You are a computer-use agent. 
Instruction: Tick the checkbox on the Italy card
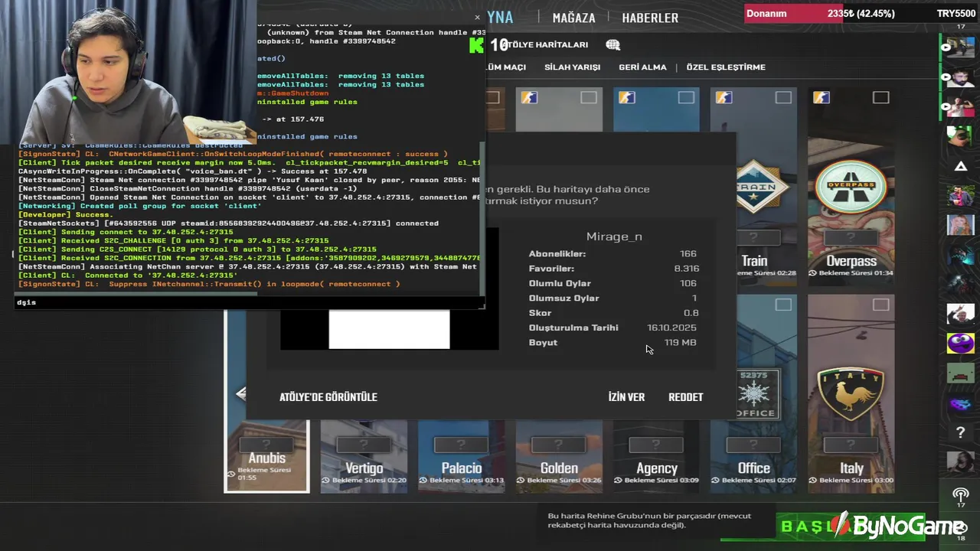pos(880,305)
